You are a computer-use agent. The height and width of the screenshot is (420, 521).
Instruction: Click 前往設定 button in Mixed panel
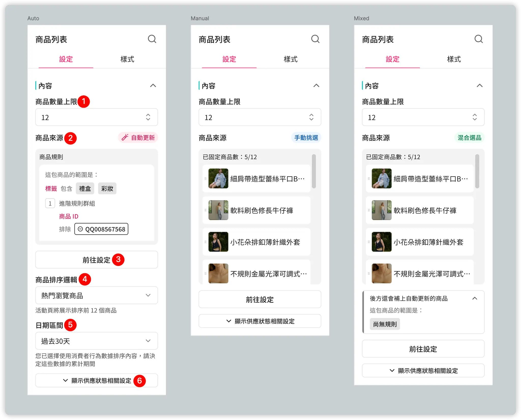[x=423, y=349]
